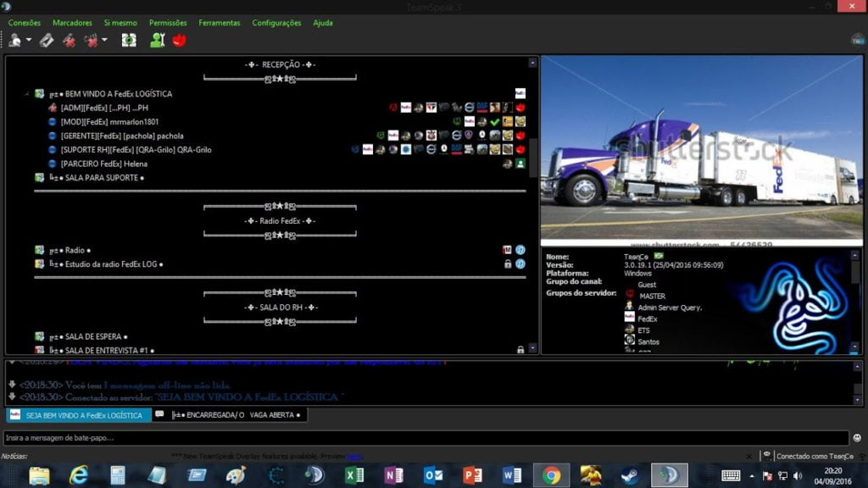Open the dropdown arrow beside the person icon
This screenshot has height=488, width=868.
(28, 41)
